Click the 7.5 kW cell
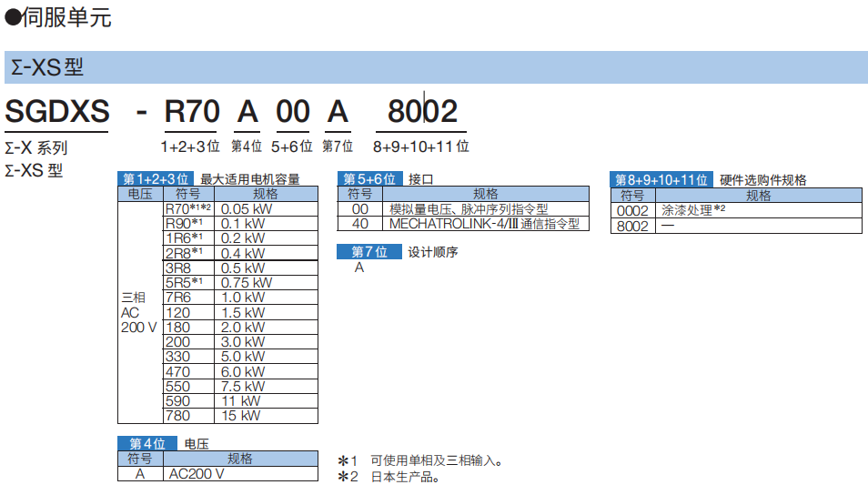 (x=267, y=387)
